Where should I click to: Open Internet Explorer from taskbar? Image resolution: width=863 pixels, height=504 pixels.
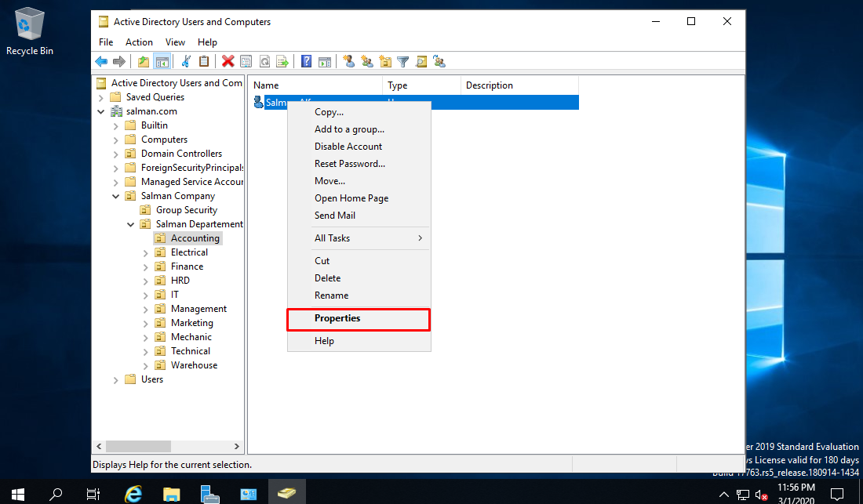point(133,493)
